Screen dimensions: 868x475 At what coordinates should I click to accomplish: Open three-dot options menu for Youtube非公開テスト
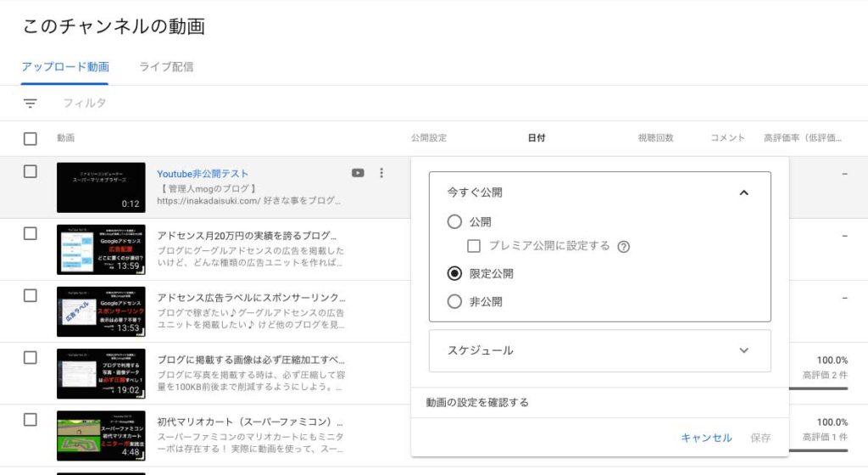click(x=381, y=173)
